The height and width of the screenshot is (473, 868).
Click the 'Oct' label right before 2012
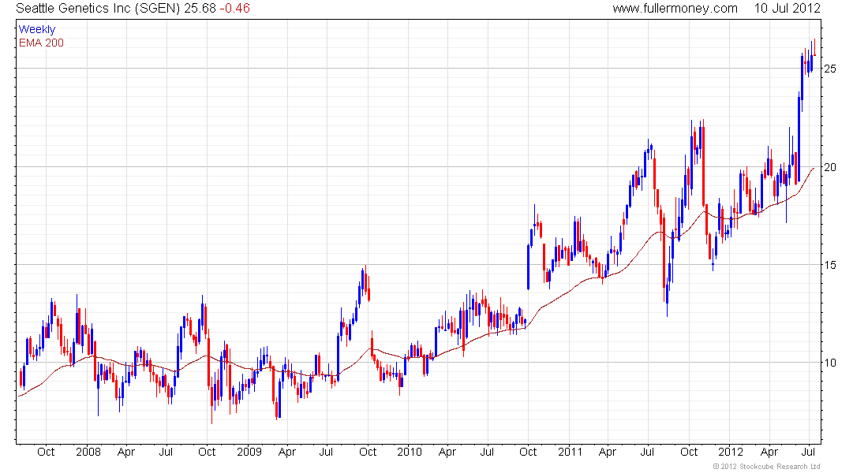click(689, 452)
